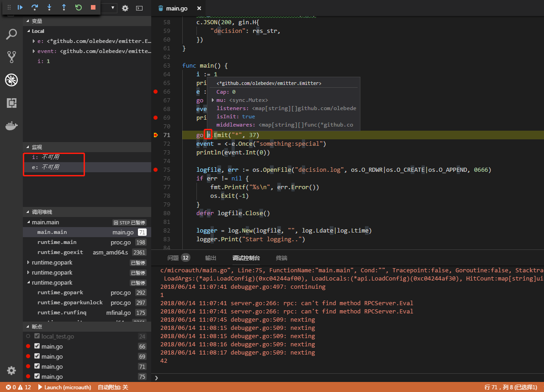Click cursor position 行 71 in status bar
The image size is (544, 392).
(x=511, y=387)
